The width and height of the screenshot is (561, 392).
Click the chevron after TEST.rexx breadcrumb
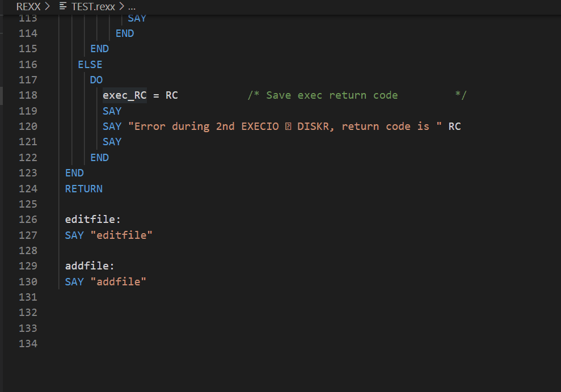click(x=121, y=6)
